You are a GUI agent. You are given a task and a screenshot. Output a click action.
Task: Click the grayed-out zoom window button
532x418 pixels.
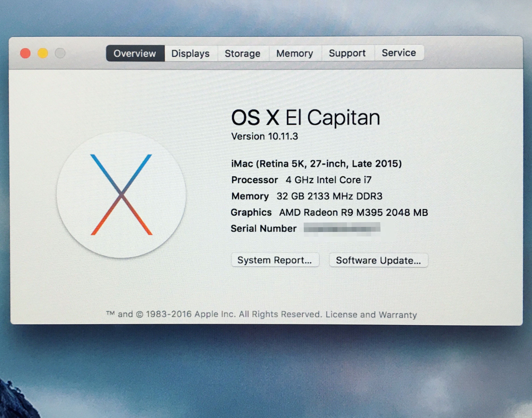click(60, 53)
